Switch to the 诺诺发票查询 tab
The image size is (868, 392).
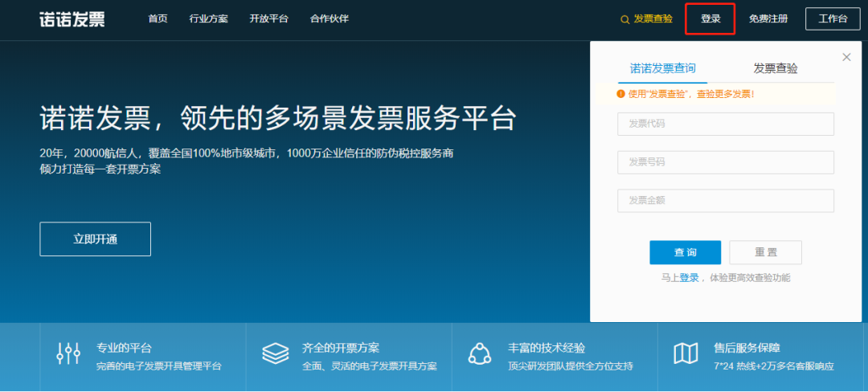(x=662, y=68)
